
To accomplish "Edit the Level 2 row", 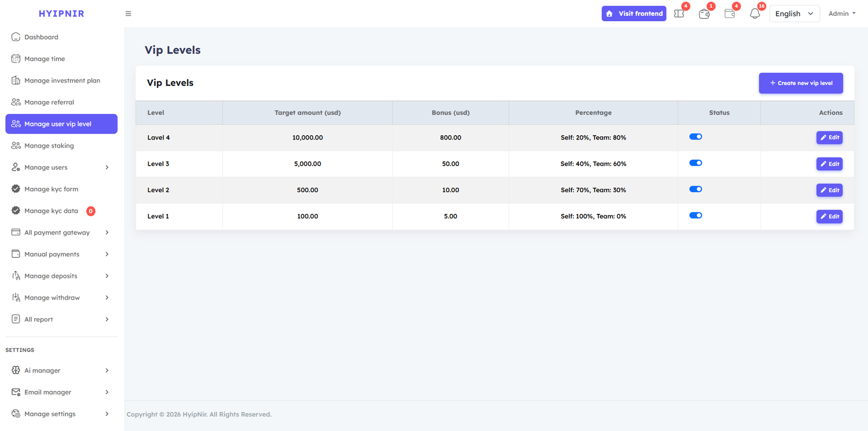I will [829, 190].
